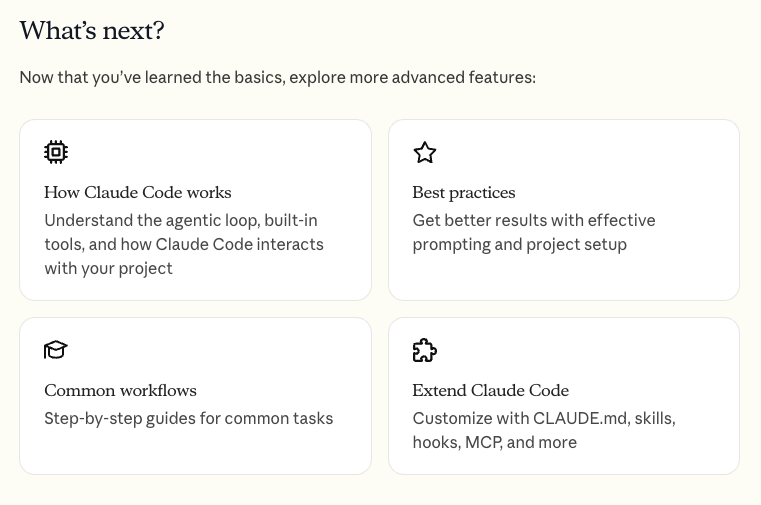Click the star icon above Best practices
Image resolution: width=761 pixels, height=505 pixels.
425,152
